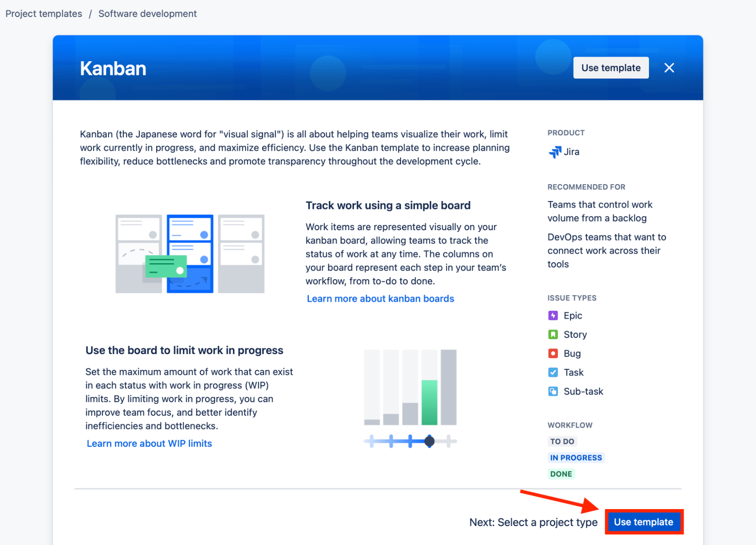Click the Epic issue type icon
Screen dimensions: 756x545
pos(553,315)
